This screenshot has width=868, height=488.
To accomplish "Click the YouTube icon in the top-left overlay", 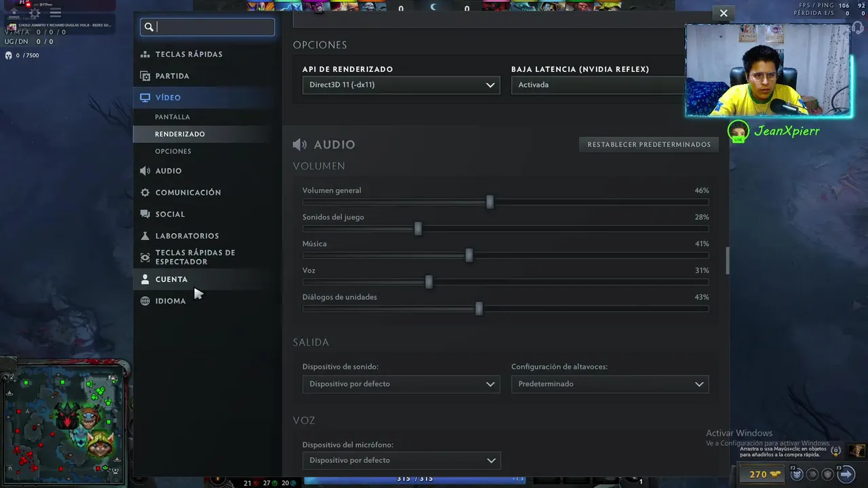I will [28, 4].
